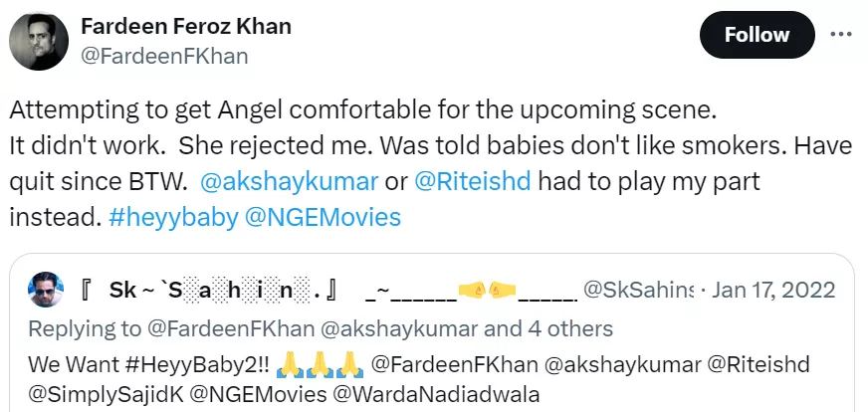Click Fardeen Feroz Khan's profile picture

40,41
